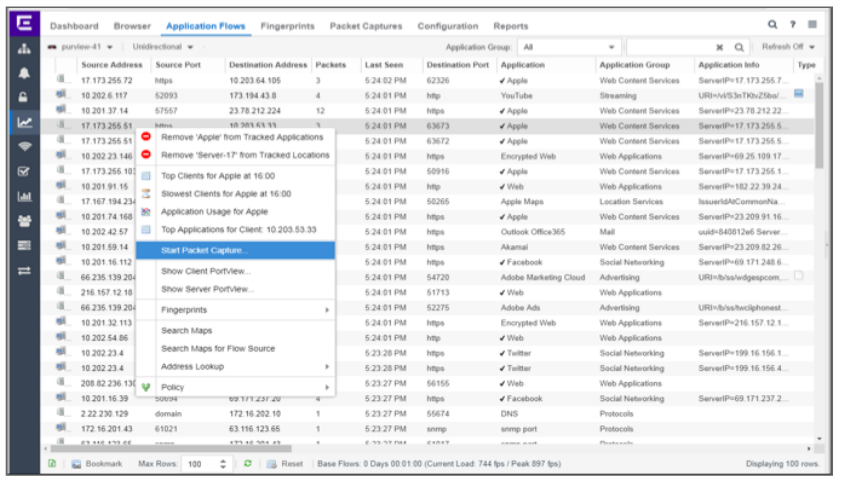Image resolution: width=842 pixels, height=485 pixels.
Task: Open the Connect arrows sidebar icon
Action: (24, 271)
